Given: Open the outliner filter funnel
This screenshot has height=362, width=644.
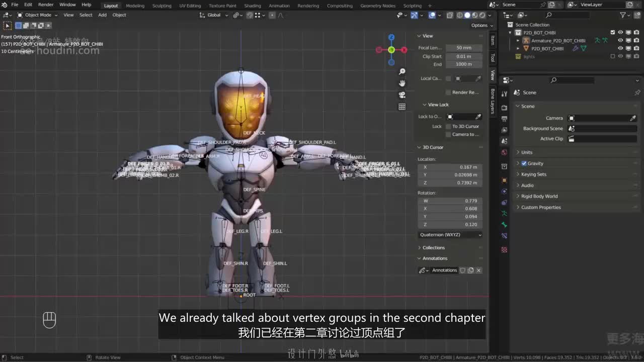Looking at the screenshot, I should point(623,15).
